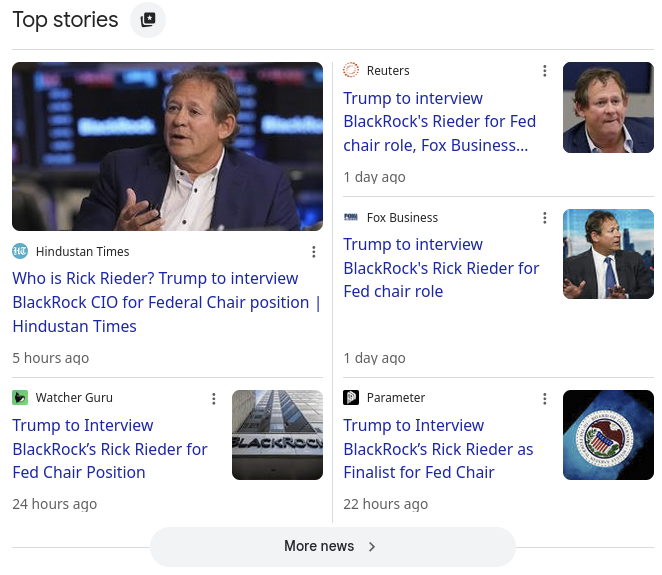662x575 pixels.
Task: Click the 'Top stories' heading
Action: point(65,20)
